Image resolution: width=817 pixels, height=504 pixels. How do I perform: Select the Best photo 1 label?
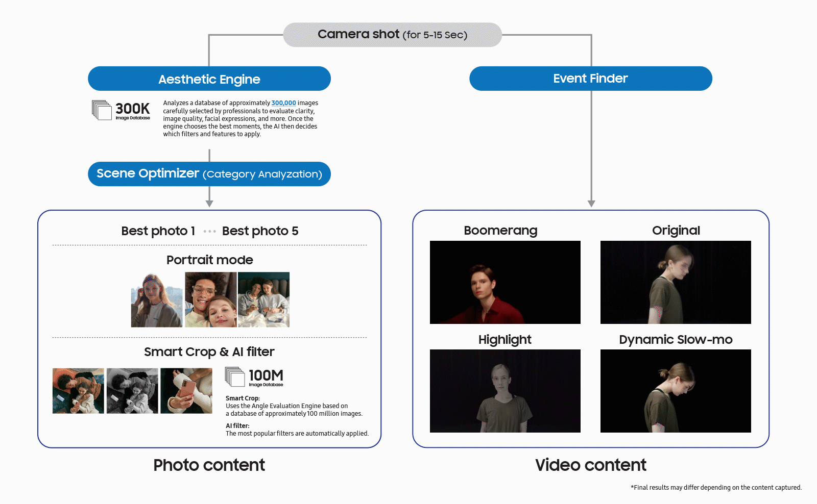click(x=157, y=231)
